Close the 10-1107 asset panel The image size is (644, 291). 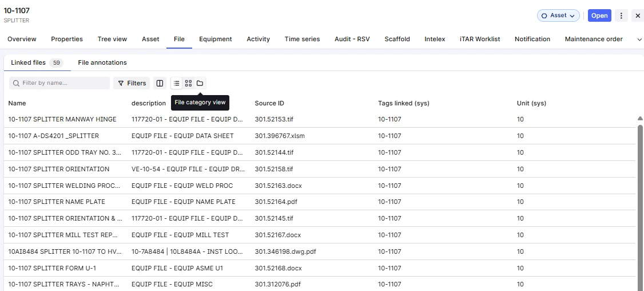[638, 15]
